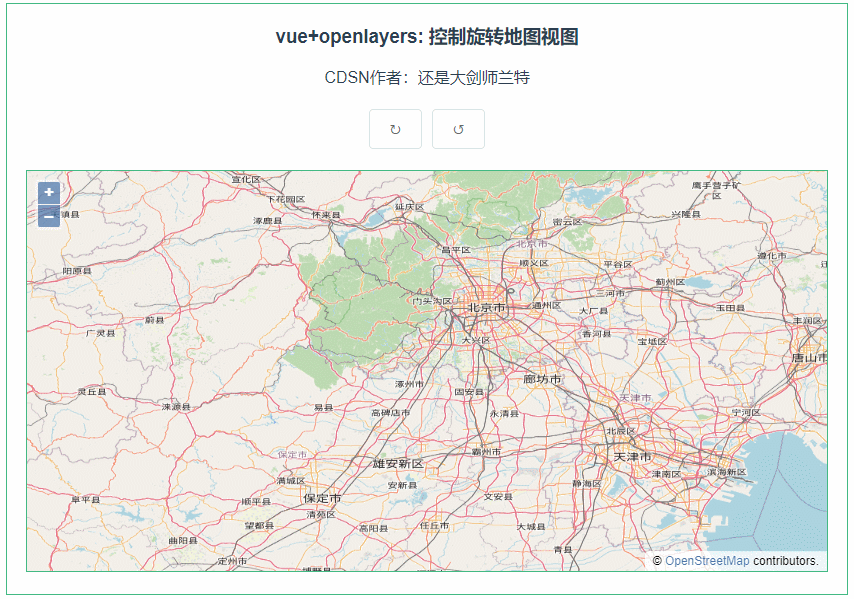Click the 门头沟区 map label
The width and height of the screenshot is (854, 599).
(432, 301)
